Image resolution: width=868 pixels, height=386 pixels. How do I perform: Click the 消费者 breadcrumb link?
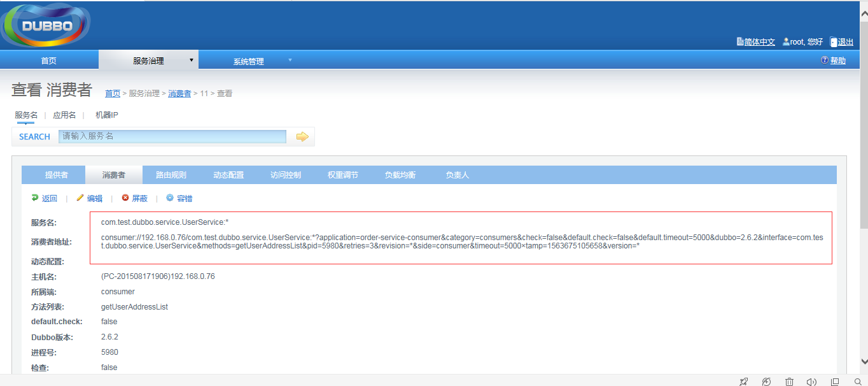pyautogui.click(x=179, y=93)
